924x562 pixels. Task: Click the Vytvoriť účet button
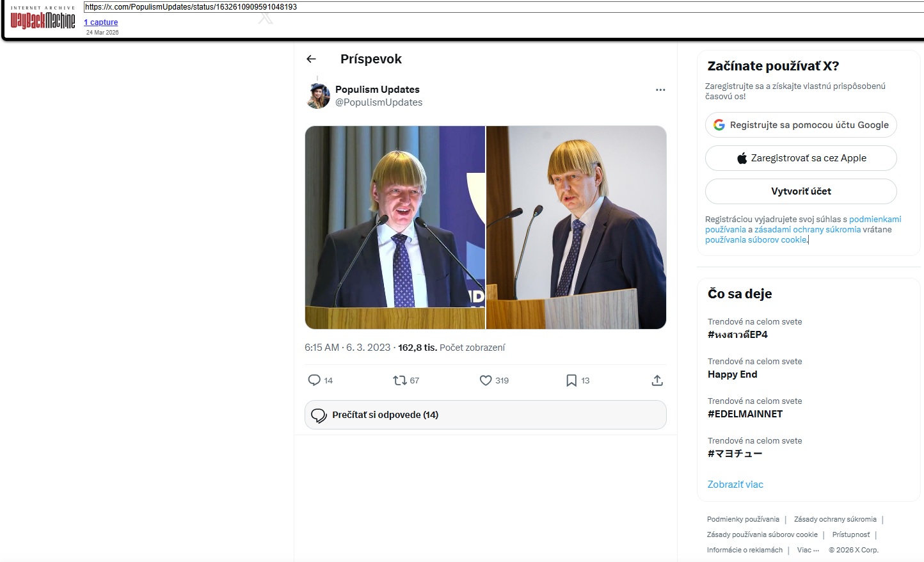click(x=801, y=191)
